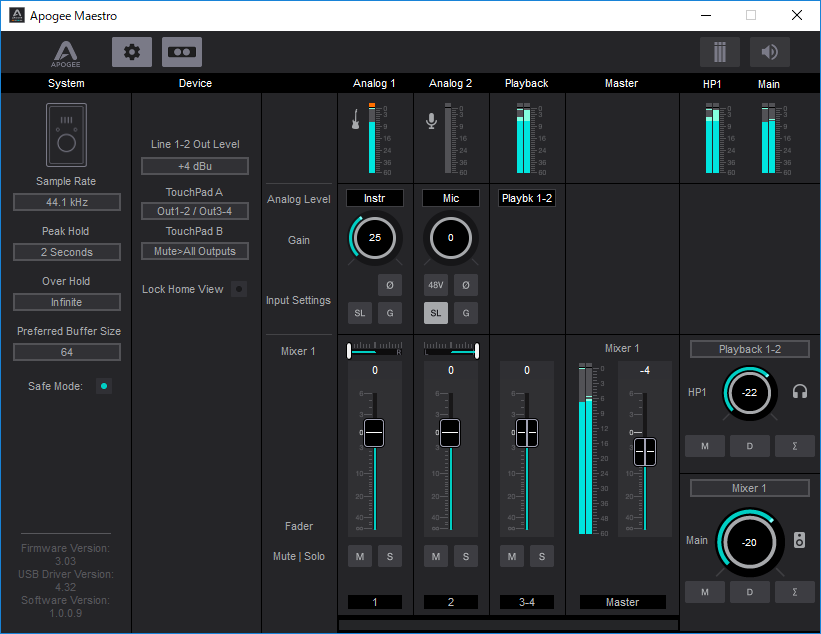Image resolution: width=821 pixels, height=634 pixels.
Task: Click the Master channel name field
Action: (x=623, y=602)
